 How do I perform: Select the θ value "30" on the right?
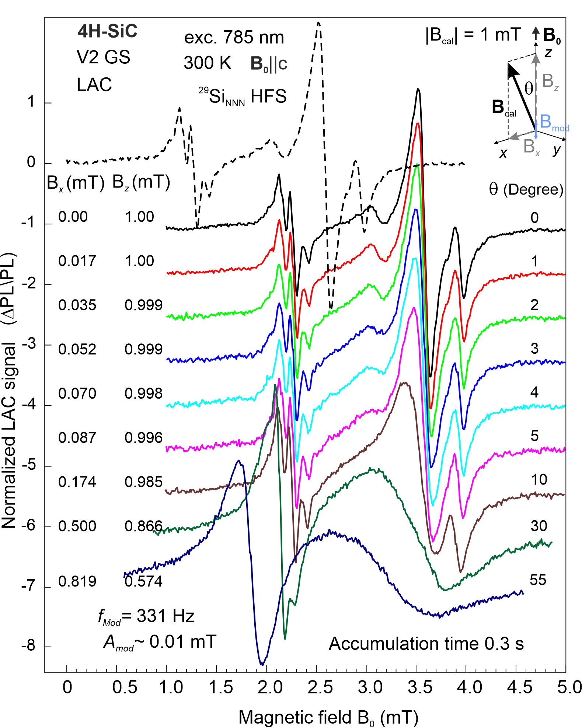(539, 526)
